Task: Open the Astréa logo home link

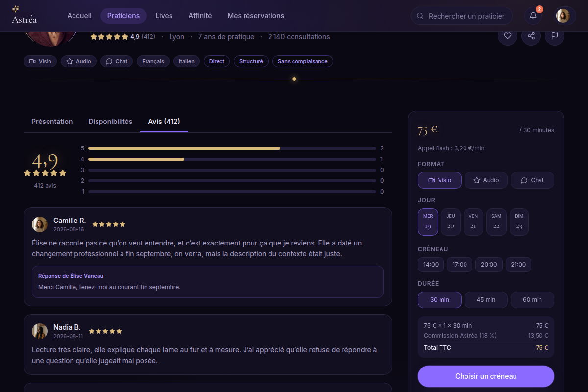Action: (24, 15)
